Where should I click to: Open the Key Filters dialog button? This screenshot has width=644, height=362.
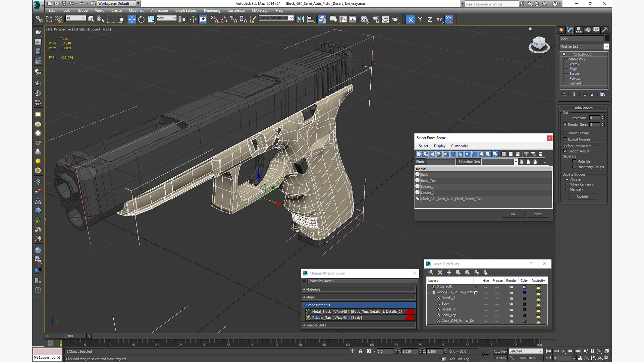530,358
